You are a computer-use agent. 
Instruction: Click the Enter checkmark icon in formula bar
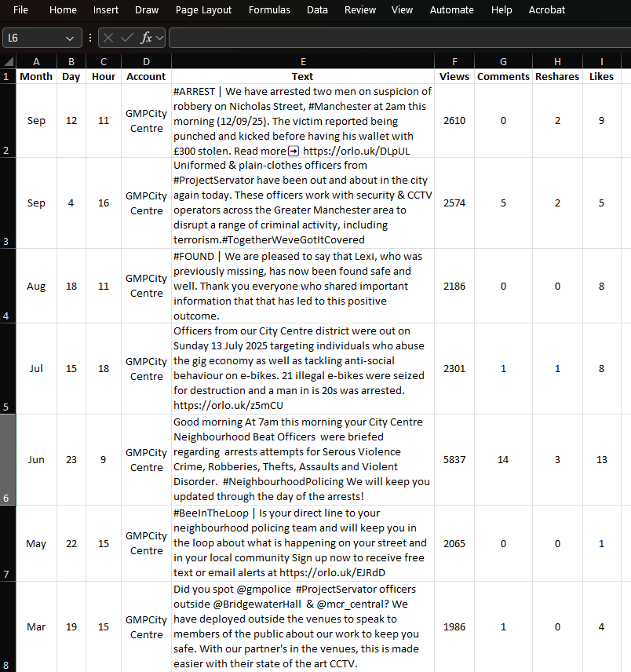pos(127,38)
